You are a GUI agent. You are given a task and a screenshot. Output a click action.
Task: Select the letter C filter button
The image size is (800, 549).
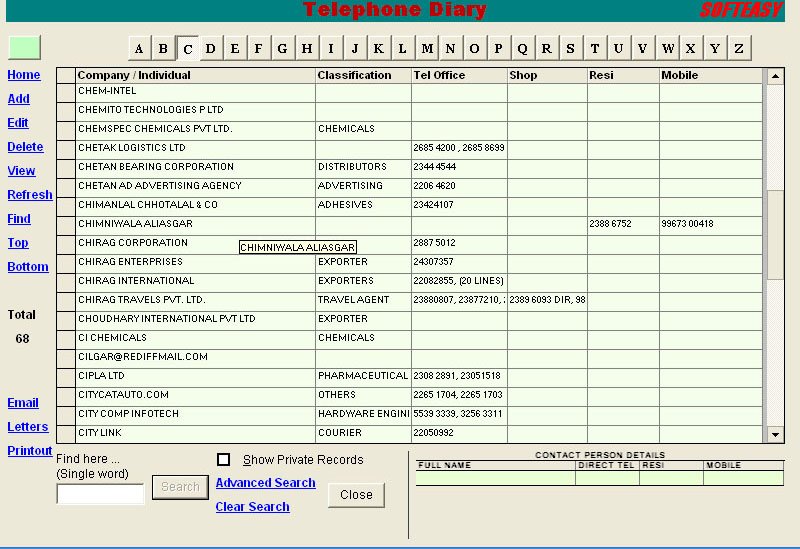tap(187, 48)
